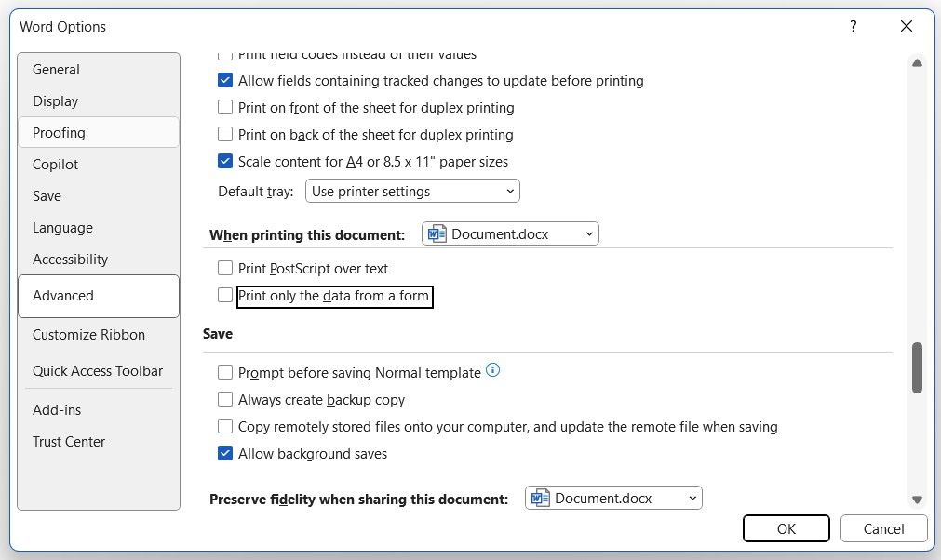Image resolution: width=941 pixels, height=560 pixels.
Task: Click the info icon beside Normal template prompt
Action: tap(493, 370)
